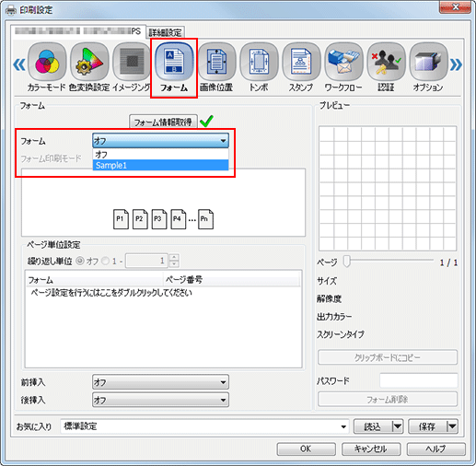This screenshot has width=476, height=466.
Task: Click the P3 page thumbnail icon
Action: tap(159, 219)
